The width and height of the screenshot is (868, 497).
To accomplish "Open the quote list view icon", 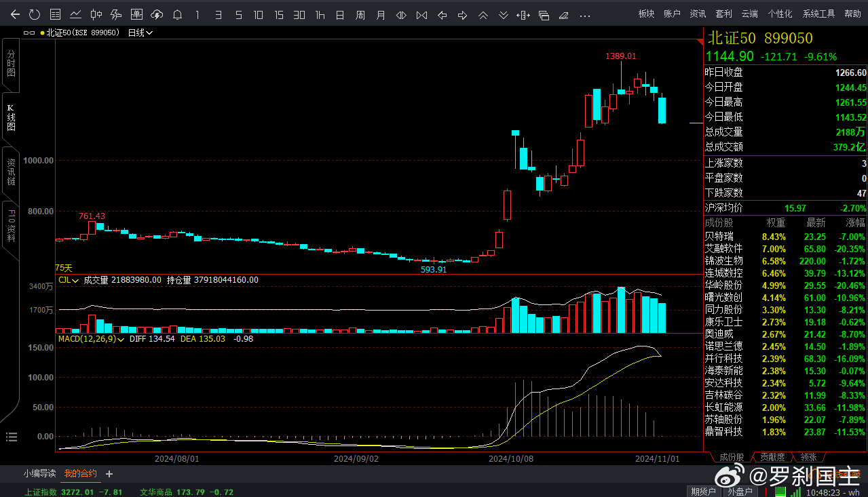I will (x=56, y=14).
